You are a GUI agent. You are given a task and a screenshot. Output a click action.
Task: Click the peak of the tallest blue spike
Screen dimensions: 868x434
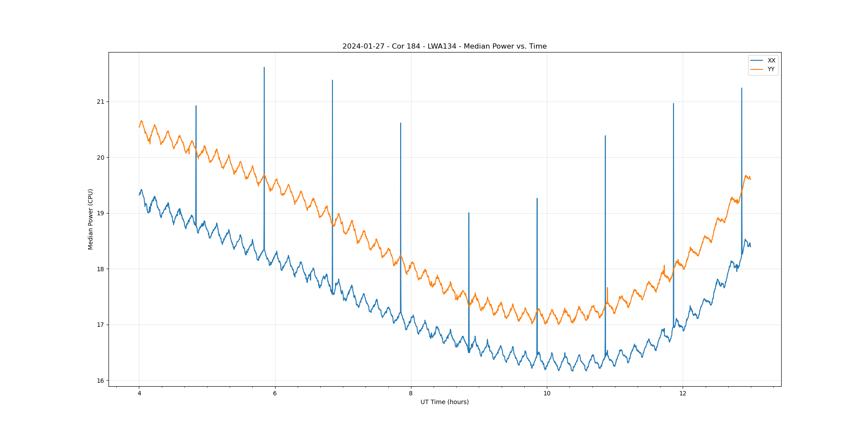pos(264,68)
